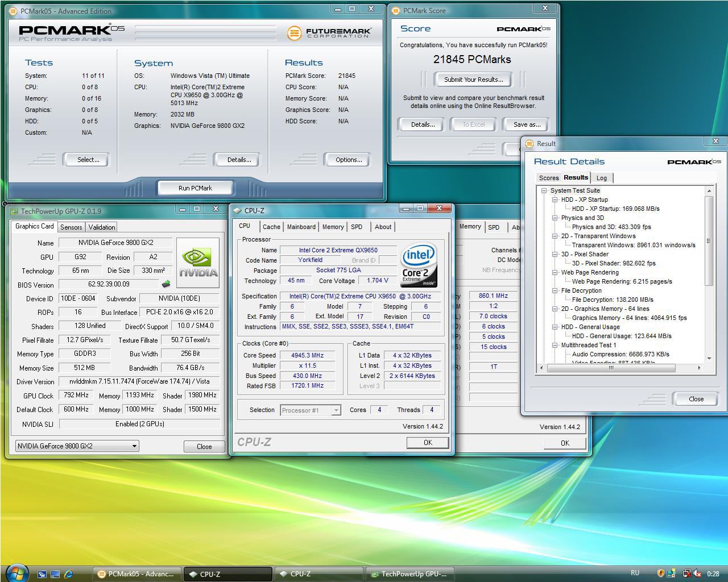Screen dimensions: 728x582
Task: Select the second CPU-Z taskbar button
Action: [319, 574]
